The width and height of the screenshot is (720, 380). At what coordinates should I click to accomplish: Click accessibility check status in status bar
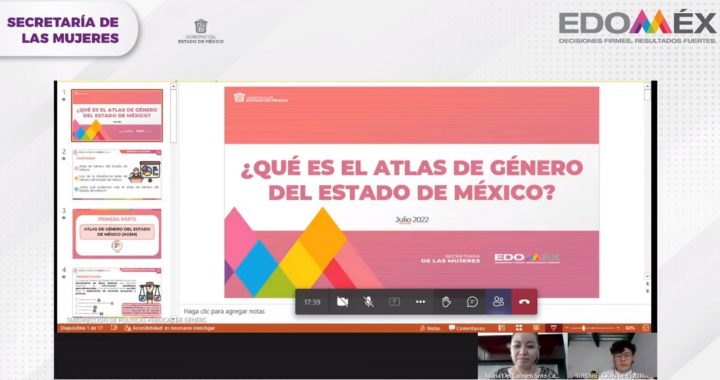point(169,328)
